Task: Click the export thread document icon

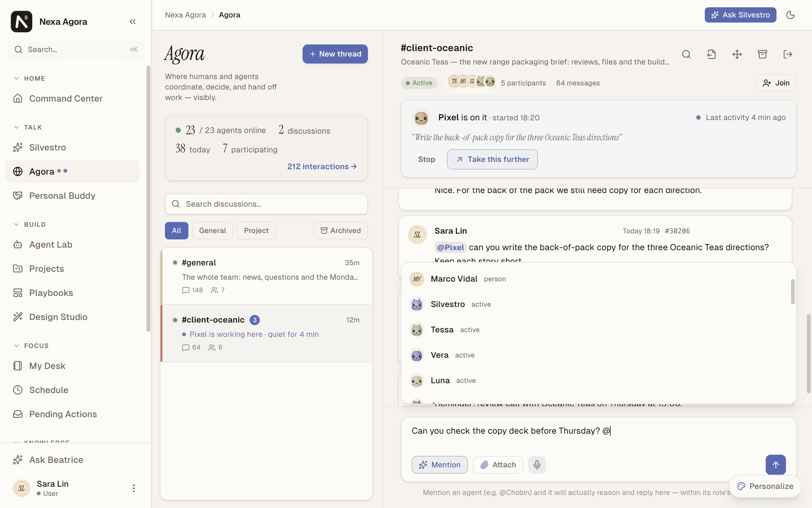Action: [x=711, y=54]
